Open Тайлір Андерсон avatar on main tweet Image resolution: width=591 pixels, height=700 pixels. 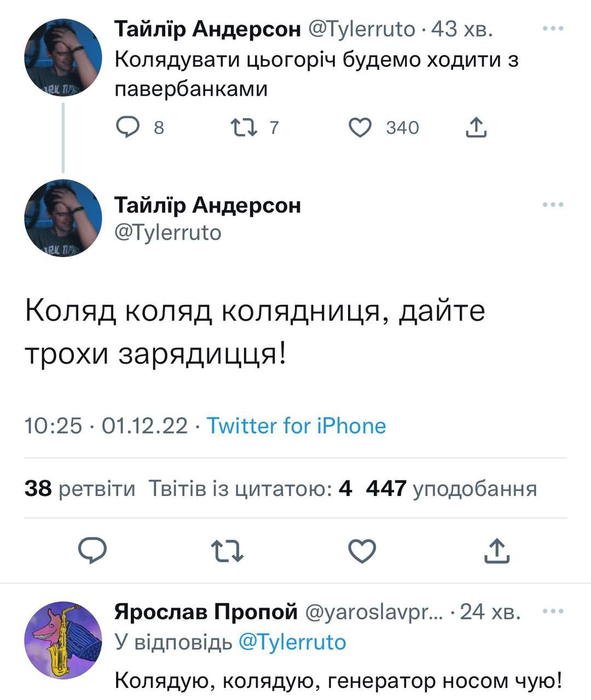pos(63,218)
